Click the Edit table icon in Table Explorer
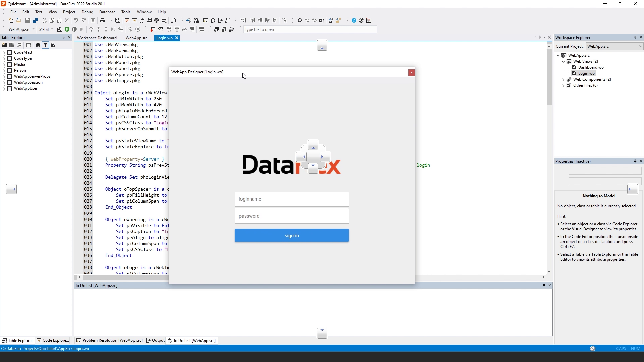Viewport: 644px width, 362px height. (12, 45)
